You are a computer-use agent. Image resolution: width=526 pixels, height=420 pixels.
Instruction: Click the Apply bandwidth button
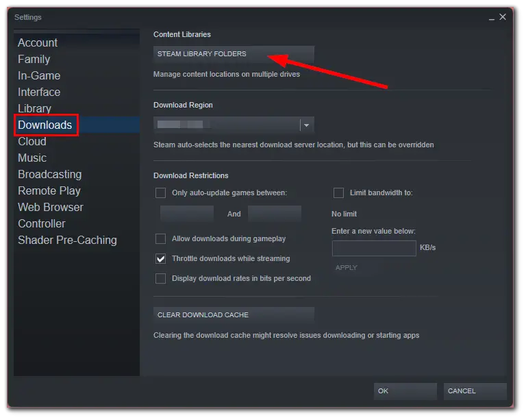(x=346, y=268)
